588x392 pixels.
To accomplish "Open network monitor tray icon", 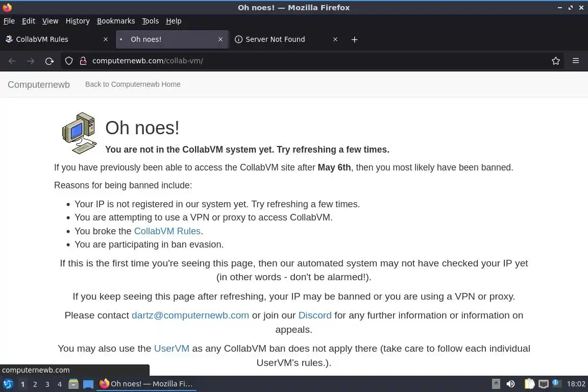I will point(544,384).
